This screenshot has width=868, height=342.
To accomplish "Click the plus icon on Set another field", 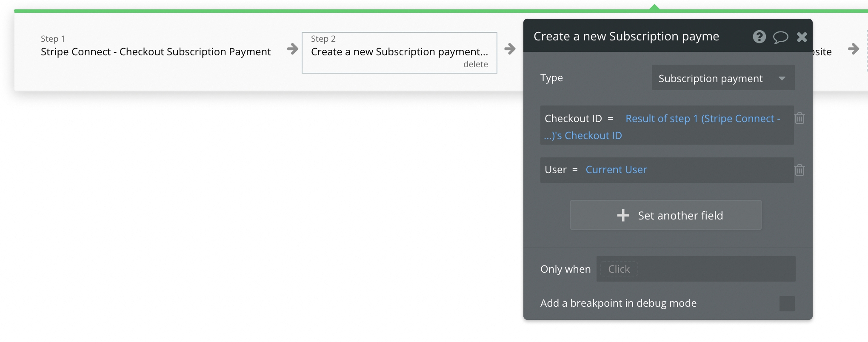I will click(x=623, y=215).
